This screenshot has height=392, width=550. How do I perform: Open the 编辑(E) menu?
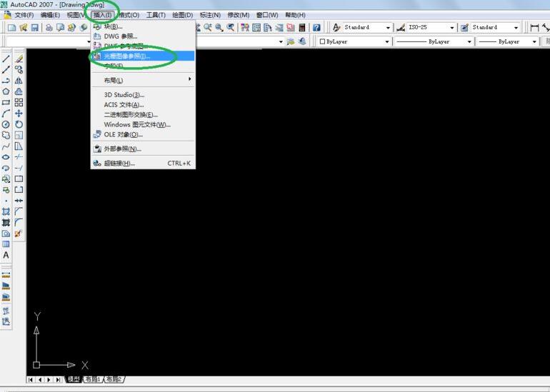(x=50, y=15)
